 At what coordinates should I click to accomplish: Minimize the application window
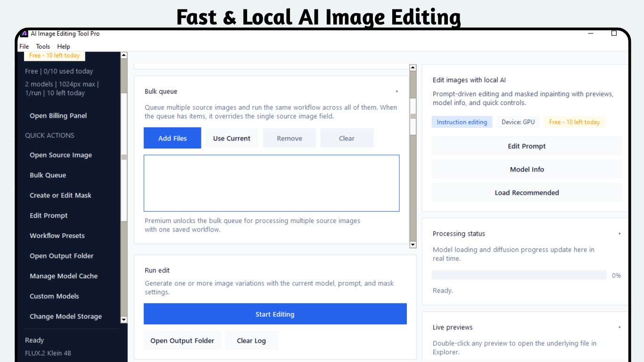tap(592, 33)
